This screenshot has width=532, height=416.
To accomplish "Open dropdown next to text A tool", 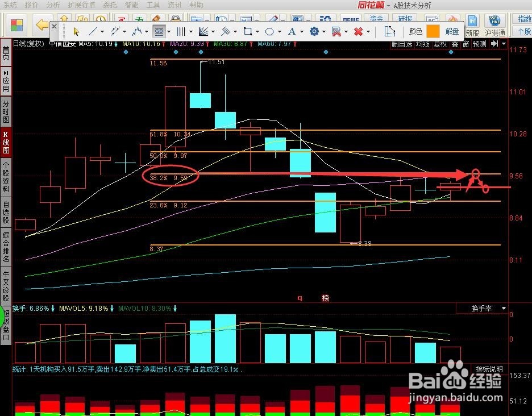I will 301,32.
